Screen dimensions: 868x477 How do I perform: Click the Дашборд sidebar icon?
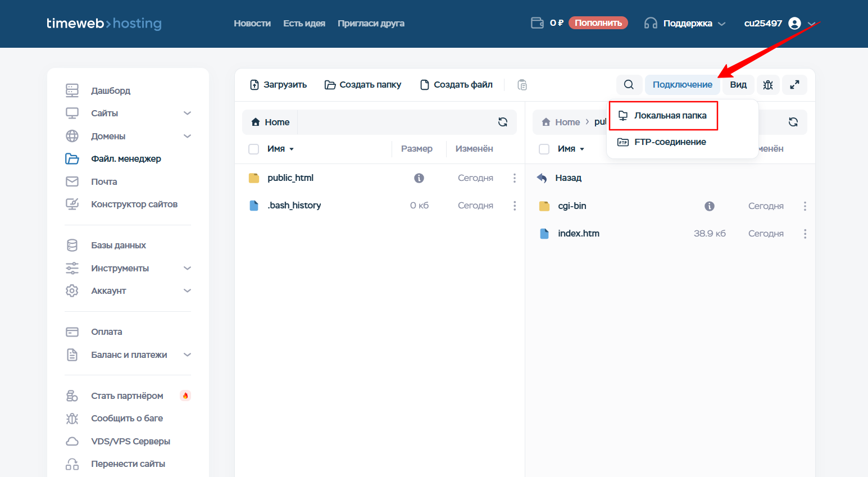coord(72,90)
